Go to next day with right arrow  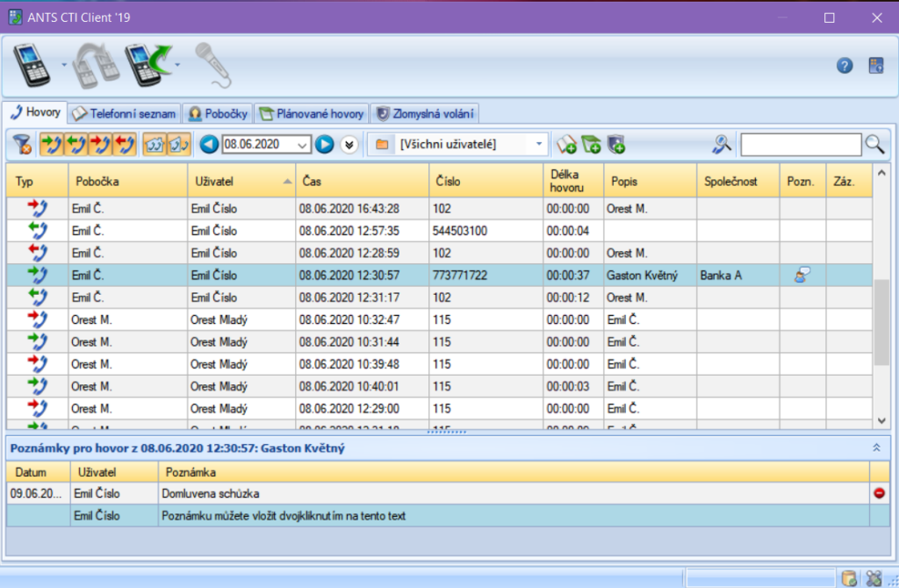coord(325,144)
